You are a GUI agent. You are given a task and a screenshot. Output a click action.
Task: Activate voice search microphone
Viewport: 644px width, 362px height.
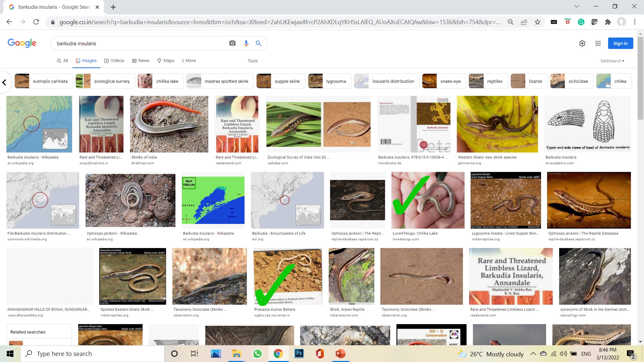point(246,43)
